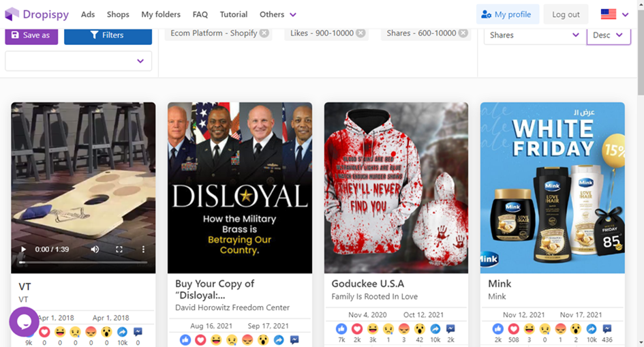Click the share icon on VT card

pyautogui.click(x=122, y=332)
